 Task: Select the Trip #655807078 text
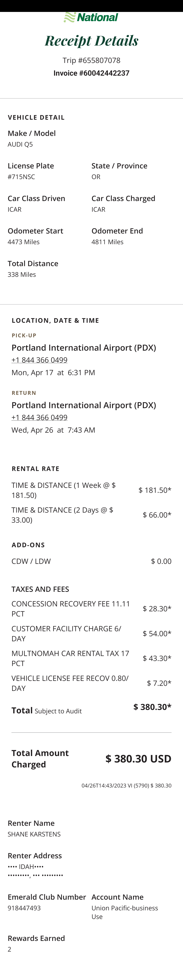click(x=91, y=60)
